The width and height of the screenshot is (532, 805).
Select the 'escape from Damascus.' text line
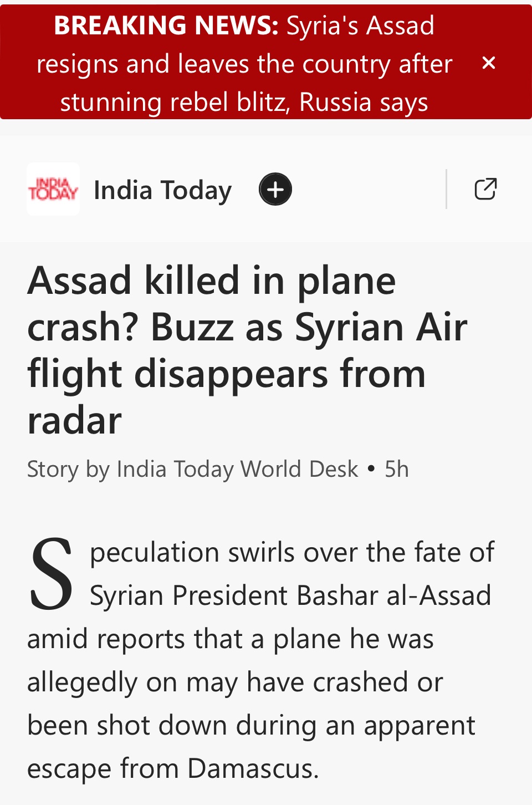pyautogui.click(x=173, y=768)
